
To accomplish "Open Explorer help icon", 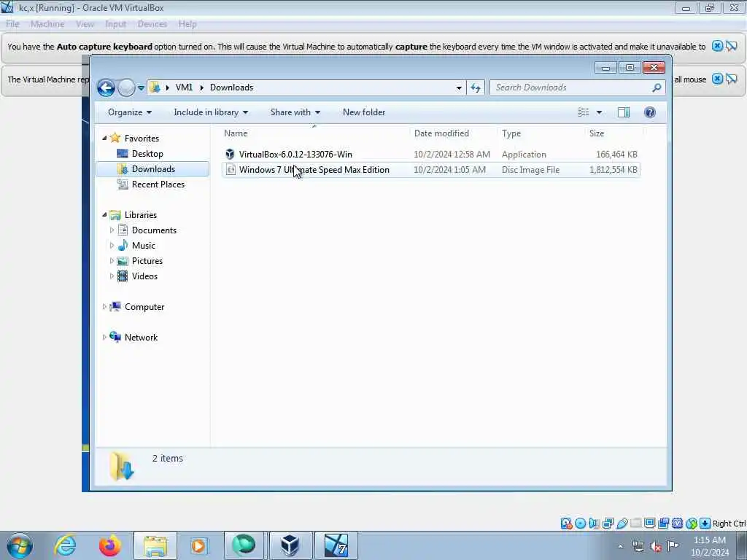I will (650, 112).
